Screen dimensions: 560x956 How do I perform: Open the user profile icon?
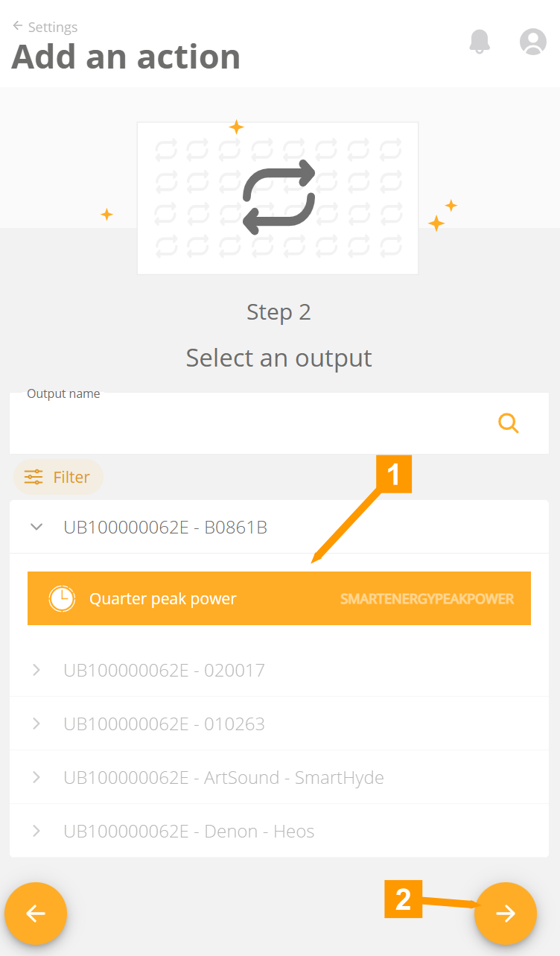click(x=532, y=42)
